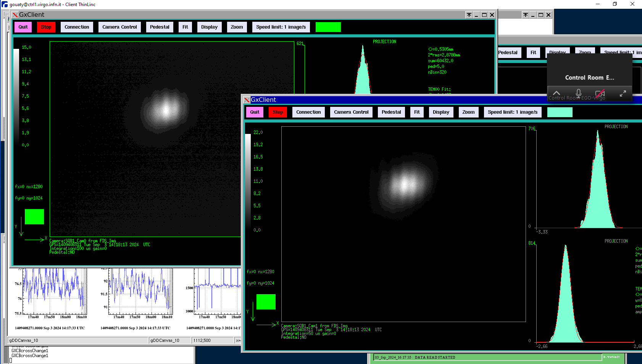The image size is (642, 364).
Task: Click 'fx=0 nx=1280' text in front GxClient
Action: coord(260,272)
